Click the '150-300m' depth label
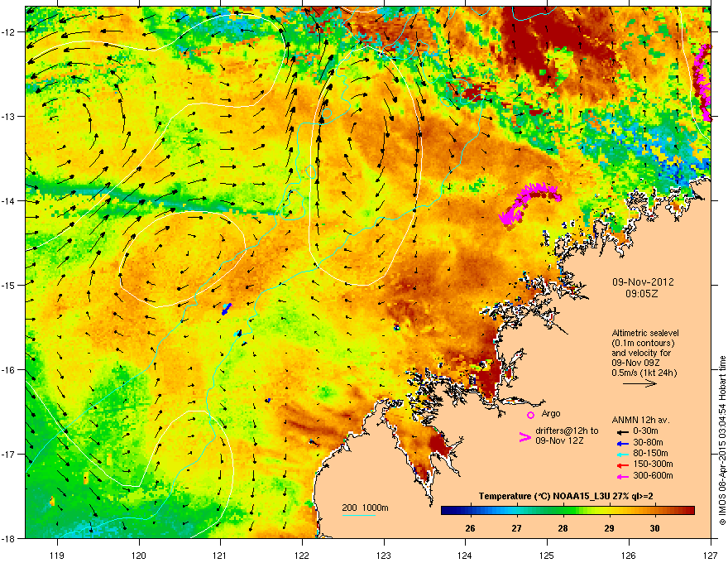Screen dimensions: 728x563 point(653,464)
